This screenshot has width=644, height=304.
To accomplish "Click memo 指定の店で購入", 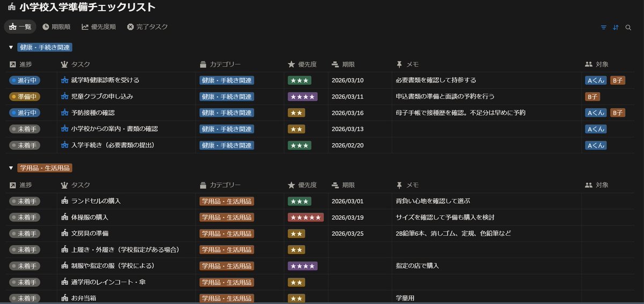I will (x=418, y=266).
